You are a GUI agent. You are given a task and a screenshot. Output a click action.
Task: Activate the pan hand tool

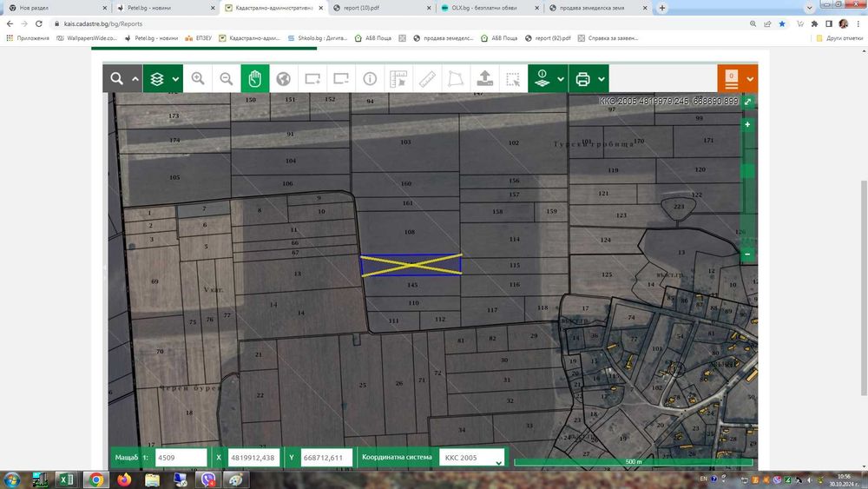255,78
